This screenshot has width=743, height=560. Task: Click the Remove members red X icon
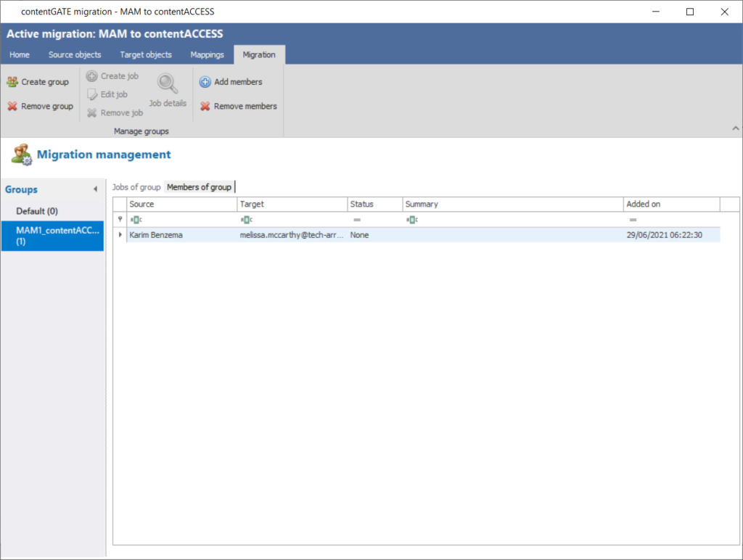pos(205,107)
